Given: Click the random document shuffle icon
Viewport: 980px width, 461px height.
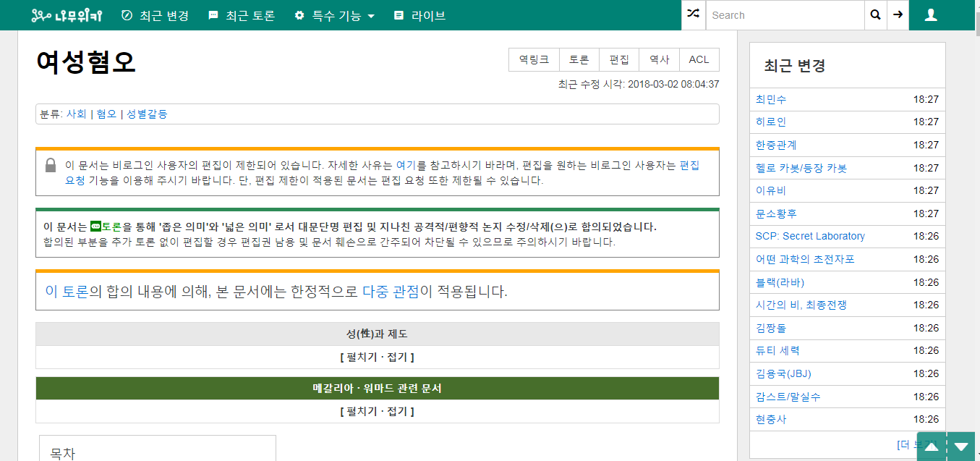Looking at the screenshot, I should pyautogui.click(x=693, y=14).
